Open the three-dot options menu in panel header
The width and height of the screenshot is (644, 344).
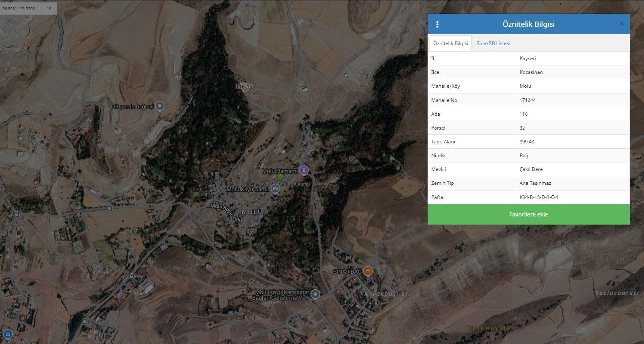coord(437,24)
